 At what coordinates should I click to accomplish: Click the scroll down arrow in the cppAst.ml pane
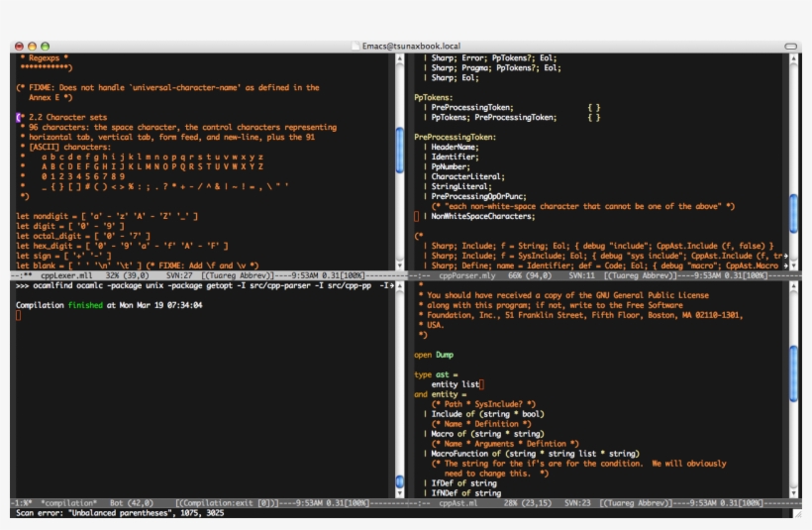coord(794,492)
